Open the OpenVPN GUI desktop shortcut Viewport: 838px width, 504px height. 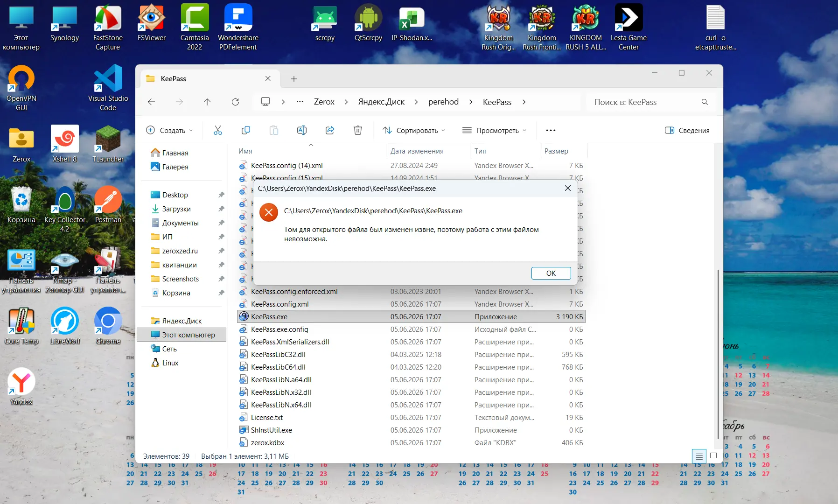[21, 89]
